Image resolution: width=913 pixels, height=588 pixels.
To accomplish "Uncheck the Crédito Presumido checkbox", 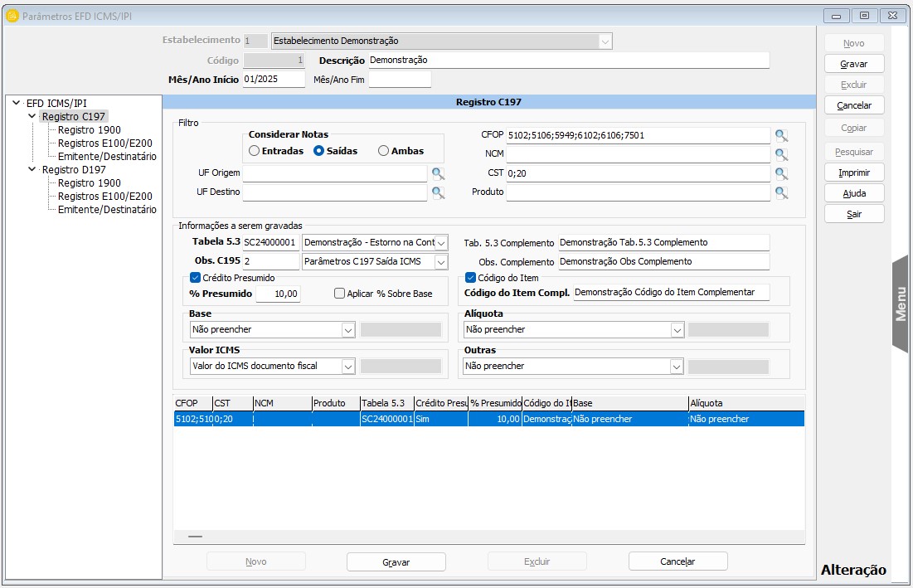I will [x=196, y=278].
